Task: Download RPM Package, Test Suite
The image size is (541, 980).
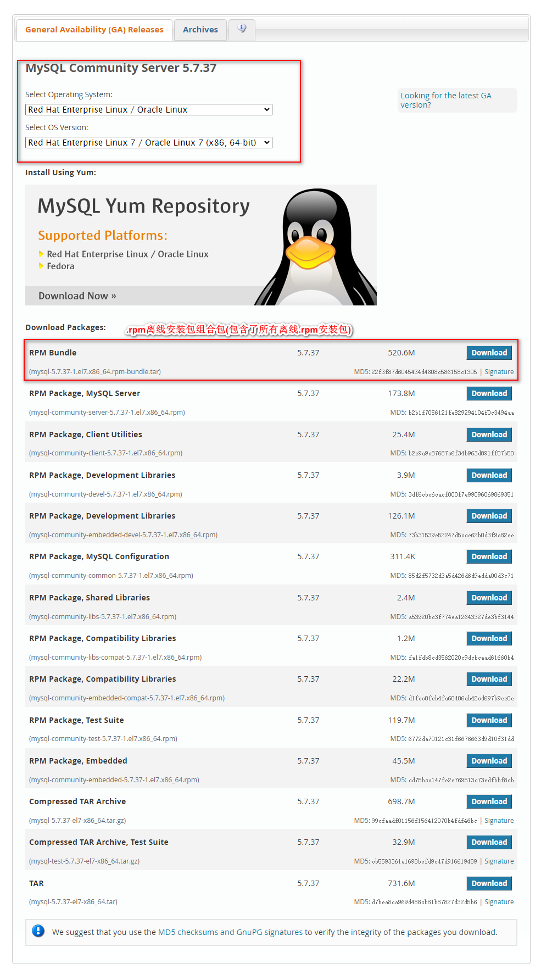Action: tap(489, 720)
